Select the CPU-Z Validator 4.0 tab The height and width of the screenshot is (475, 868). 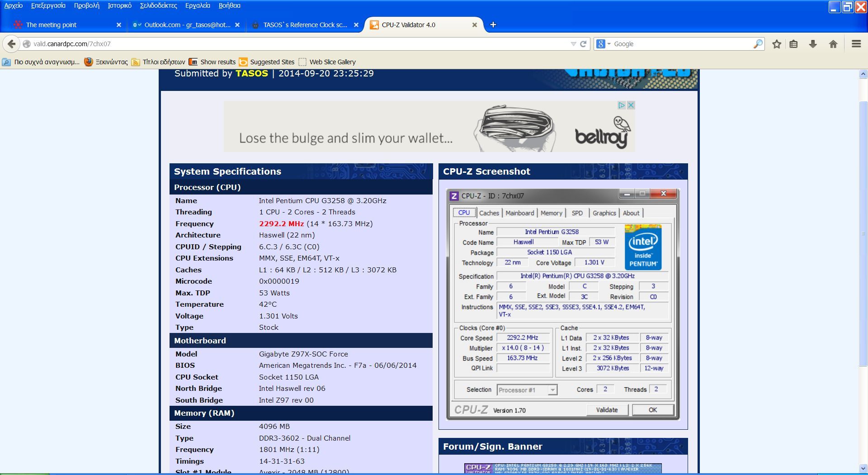coord(423,25)
